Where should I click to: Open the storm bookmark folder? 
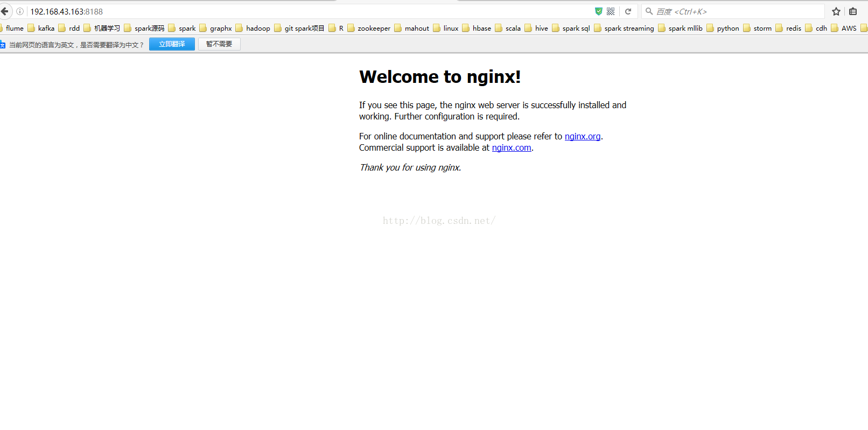tap(758, 28)
